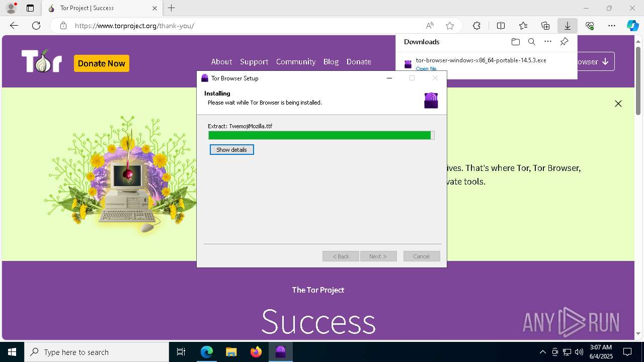Open the Support menu item

coord(254,61)
